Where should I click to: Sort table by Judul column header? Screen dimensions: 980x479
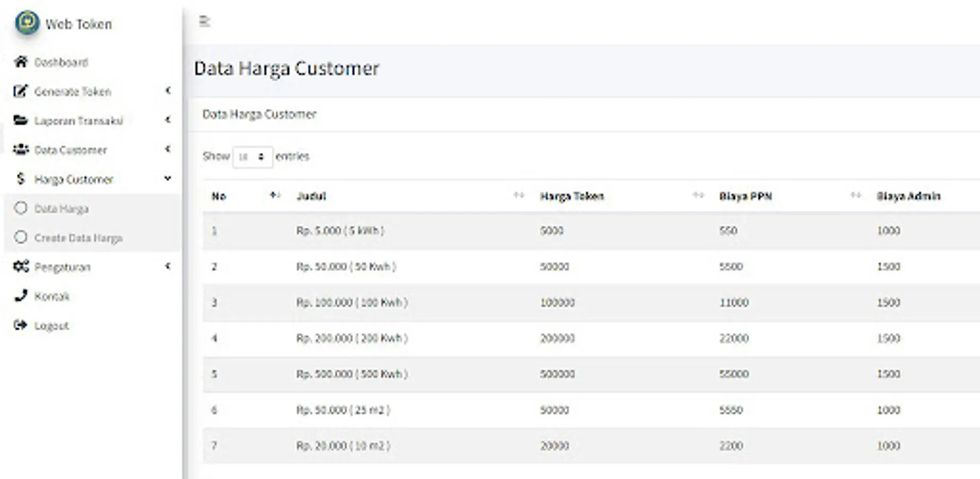pos(312,196)
